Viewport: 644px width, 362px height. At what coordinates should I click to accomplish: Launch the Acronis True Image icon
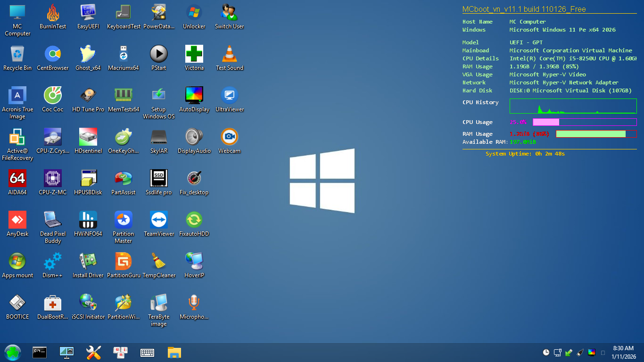[x=17, y=96]
